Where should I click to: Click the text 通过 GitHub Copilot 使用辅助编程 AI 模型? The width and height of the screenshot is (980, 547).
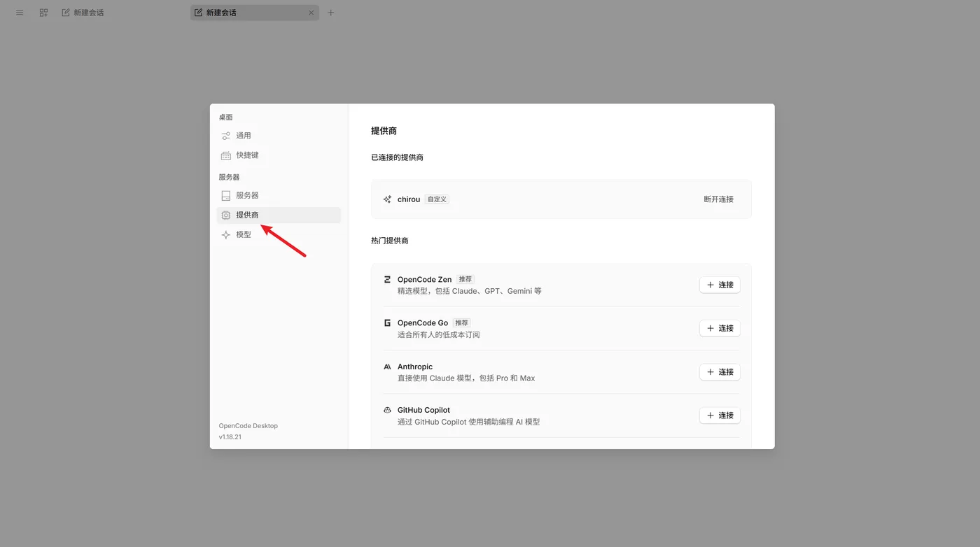(469, 422)
